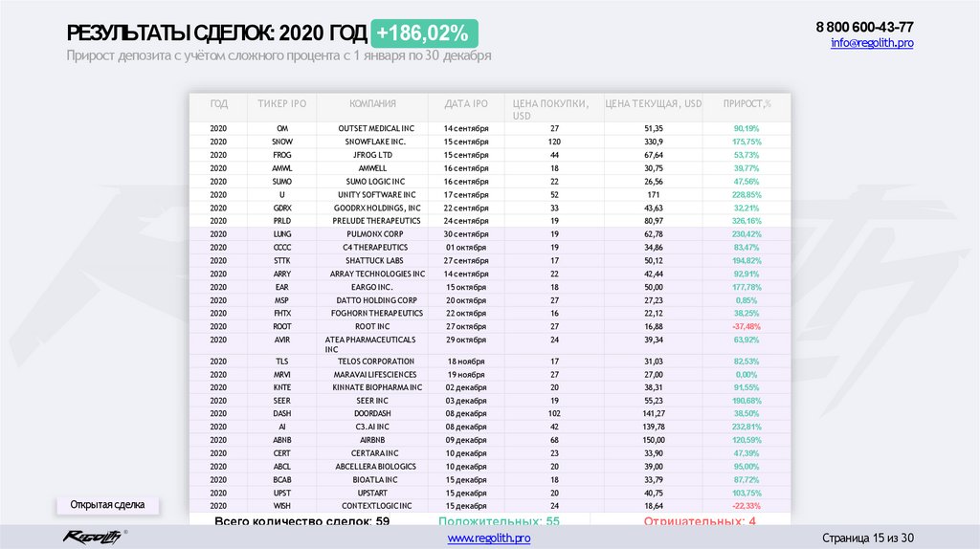Select 'CERTARA INC' company cell
The width and height of the screenshot is (980, 549).
tap(374, 453)
